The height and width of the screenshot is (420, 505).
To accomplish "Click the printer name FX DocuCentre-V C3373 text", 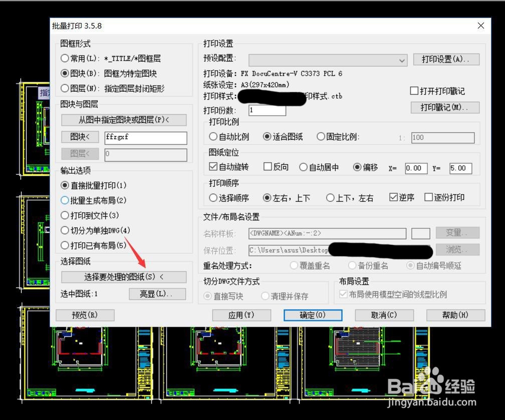I will (291, 74).
